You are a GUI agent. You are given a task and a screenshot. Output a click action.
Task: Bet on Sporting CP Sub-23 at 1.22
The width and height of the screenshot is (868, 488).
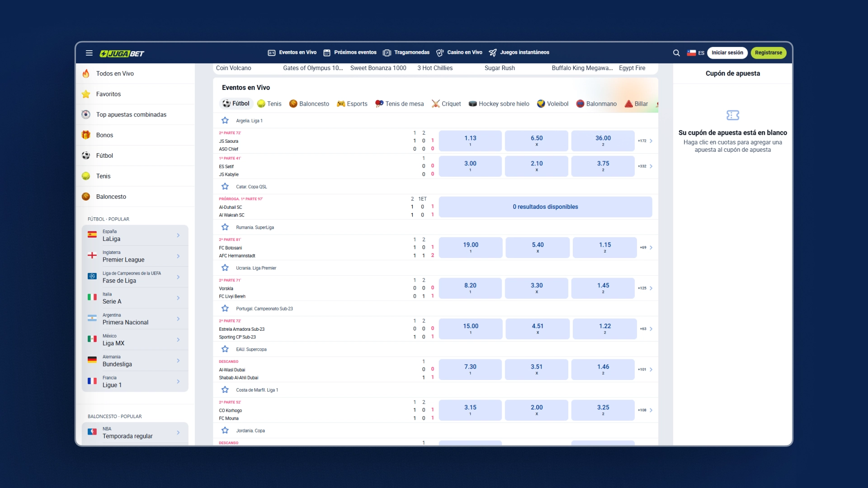[605, 329]
